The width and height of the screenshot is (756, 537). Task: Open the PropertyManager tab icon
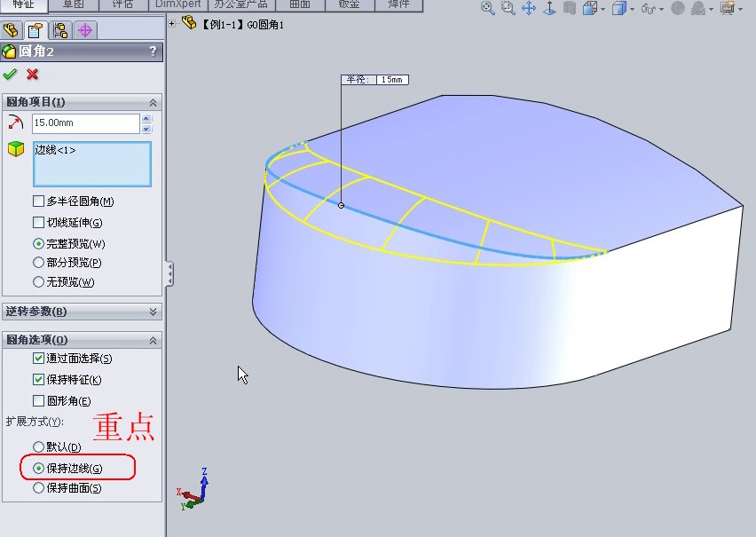(x=35, y=30)
